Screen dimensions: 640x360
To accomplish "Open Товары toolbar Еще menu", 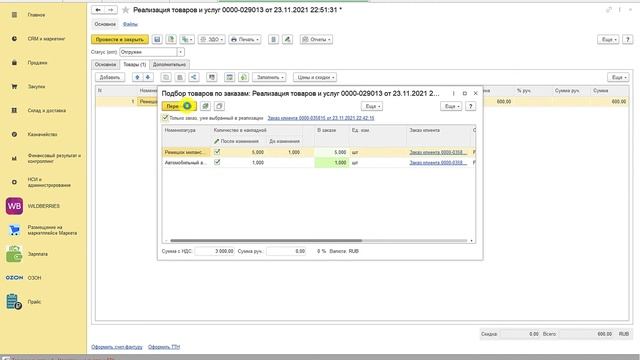I will point(618,77).
